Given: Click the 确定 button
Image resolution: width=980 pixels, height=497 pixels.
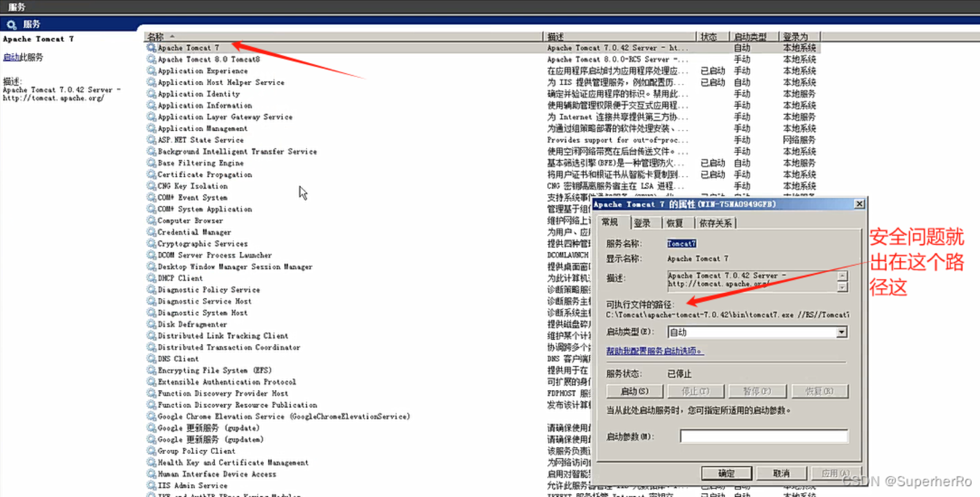Looking at the screenshot, I should click(726, 473).
